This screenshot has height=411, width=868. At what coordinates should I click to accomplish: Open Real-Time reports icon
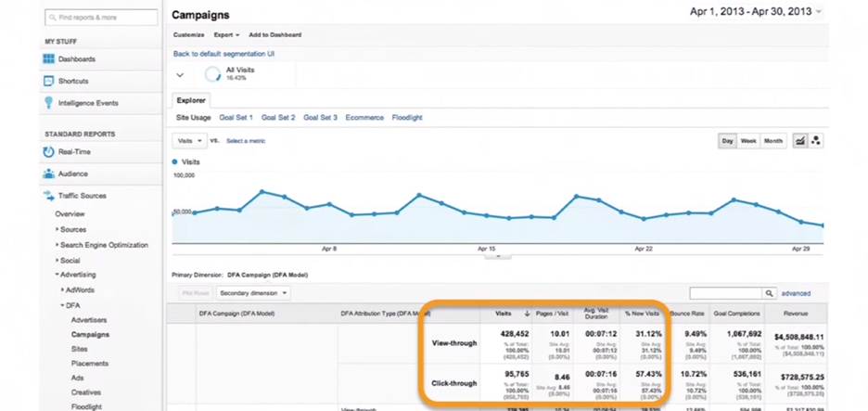point(50,152)
